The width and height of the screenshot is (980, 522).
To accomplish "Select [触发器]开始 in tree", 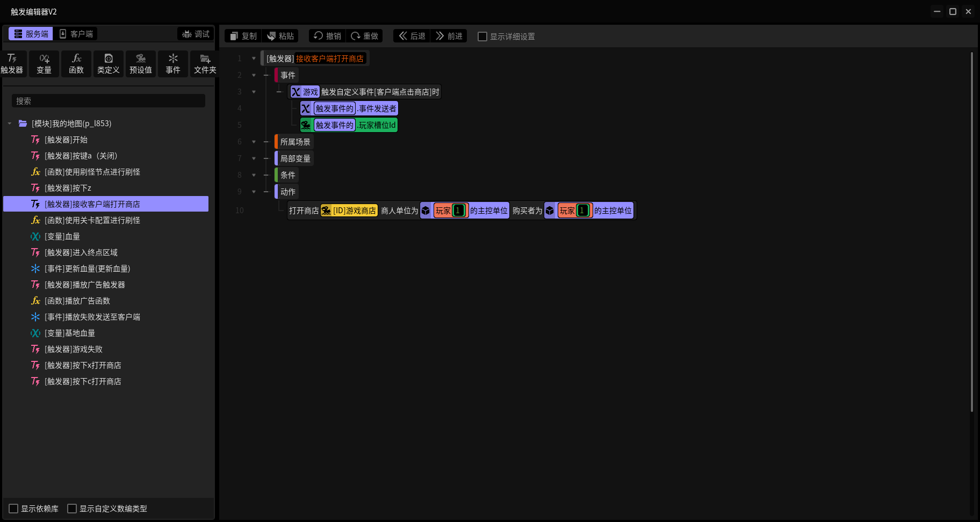I will coord(106,140).
